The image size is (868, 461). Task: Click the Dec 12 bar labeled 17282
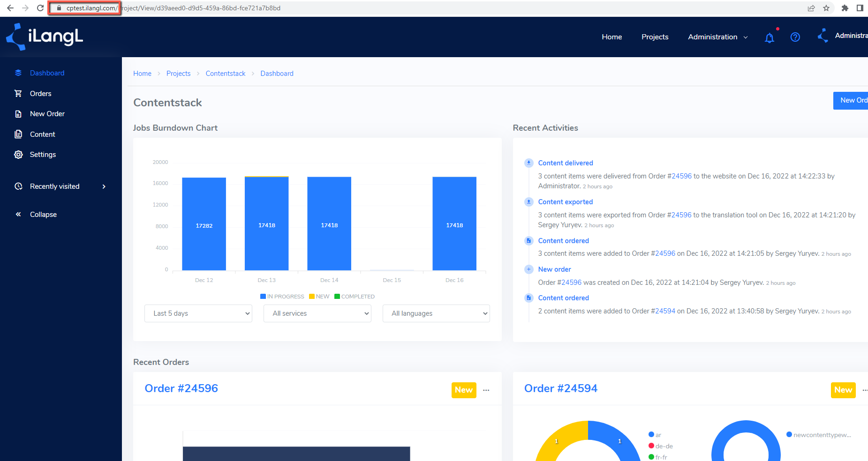coord(204,224)
